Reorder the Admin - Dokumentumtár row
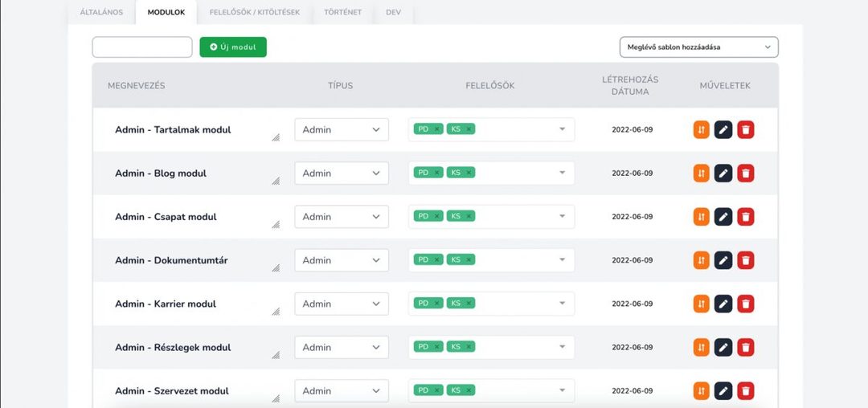The height and width of the screenshot is (408, 868). (x=701, y=260)
